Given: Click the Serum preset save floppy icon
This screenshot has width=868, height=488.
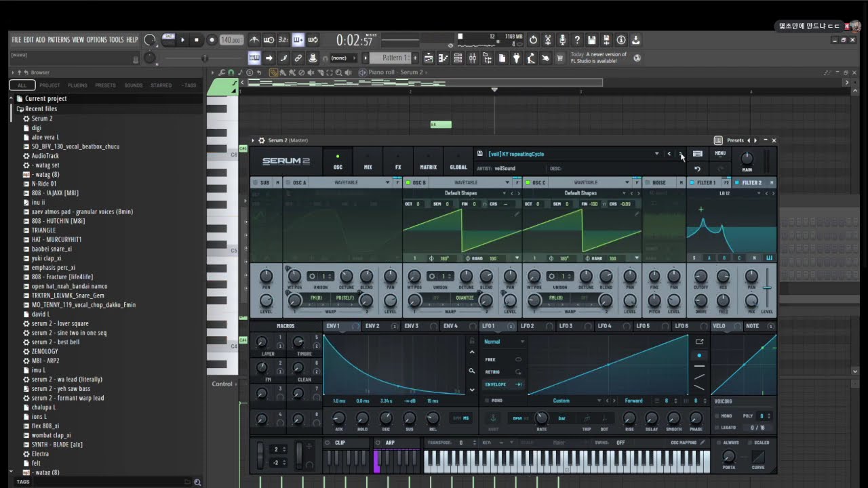Looking at the screenshot, I should 480,154.
